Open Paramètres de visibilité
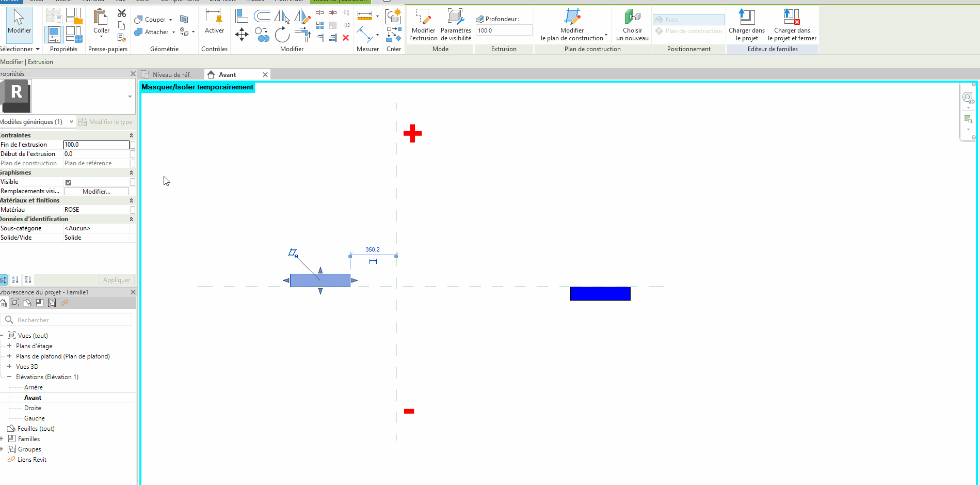 [456, 18]
